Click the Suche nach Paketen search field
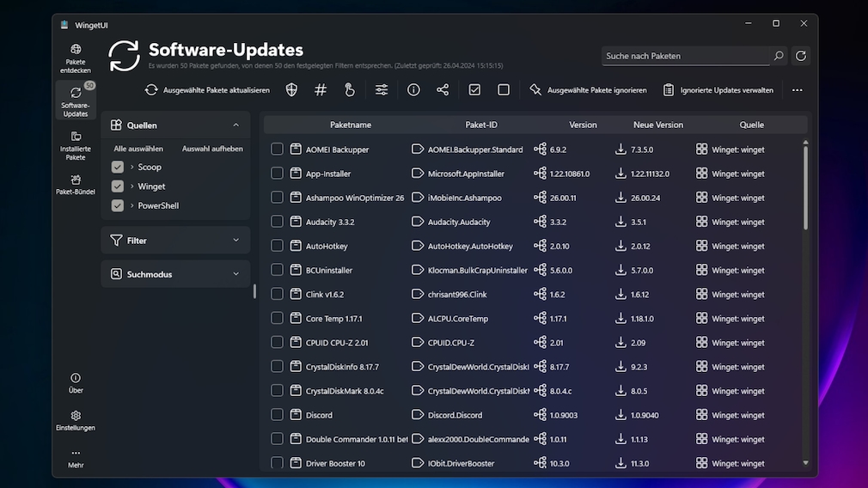Image resolution: width=868 pixels, height=488 pixels. pos(685,56)
